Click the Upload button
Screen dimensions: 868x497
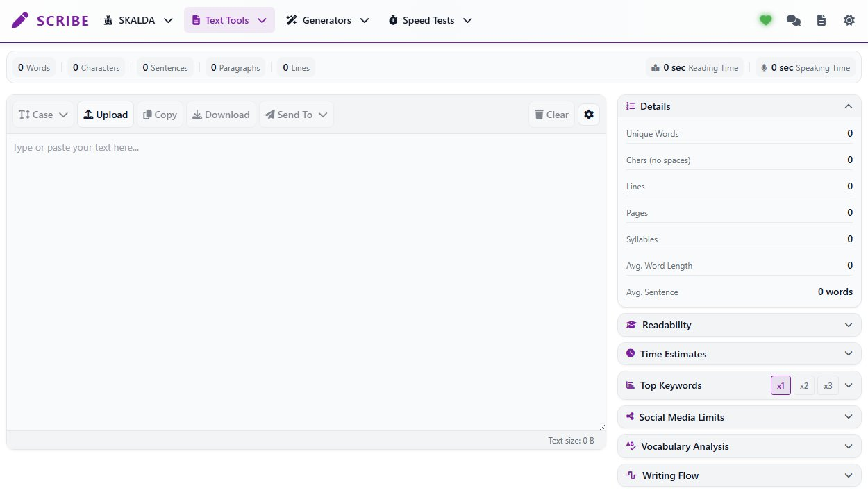point(106,114)
